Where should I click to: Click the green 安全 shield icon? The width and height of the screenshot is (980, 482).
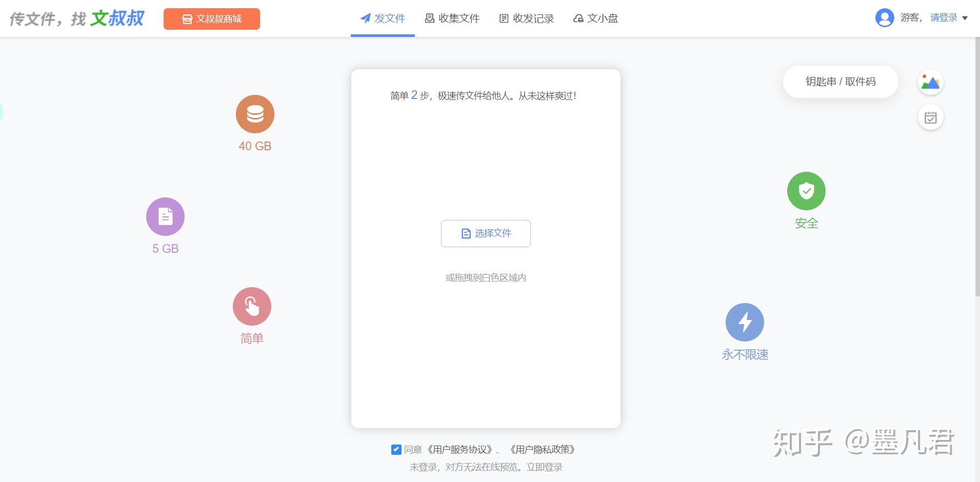click(x=806, y=191)
